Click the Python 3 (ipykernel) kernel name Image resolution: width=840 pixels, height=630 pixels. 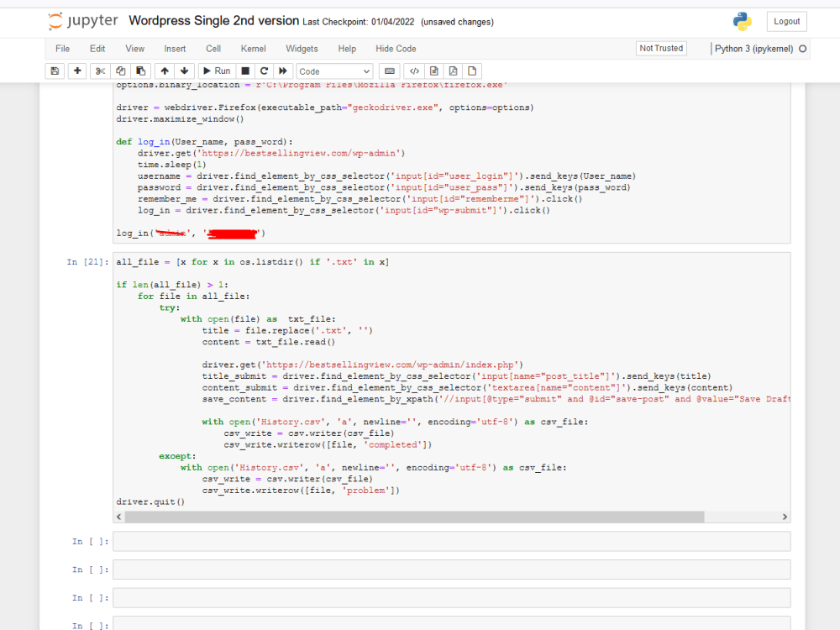(x=753, y=49)
